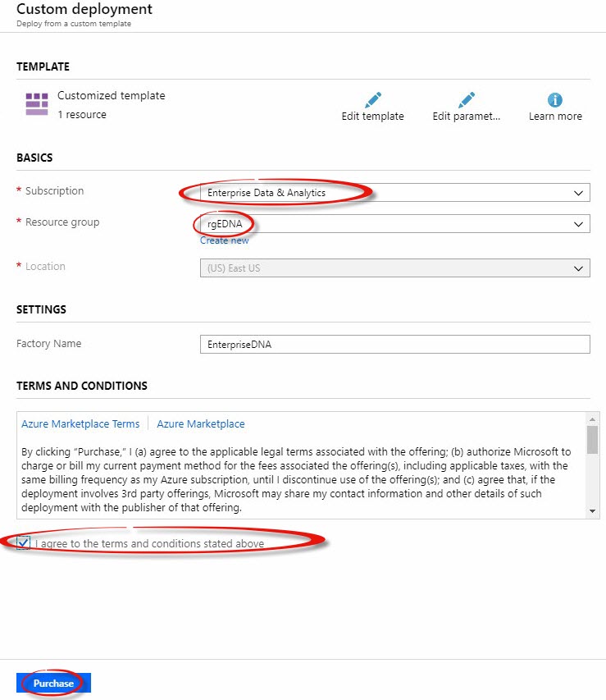The width and height of the screenshot is (606, 700).
Task: Toggle the agree to terms checkbox
Action: 23,543
